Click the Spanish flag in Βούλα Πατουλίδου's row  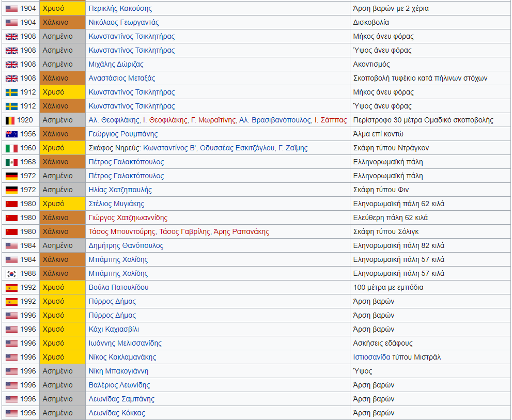[x=11, y=287]
